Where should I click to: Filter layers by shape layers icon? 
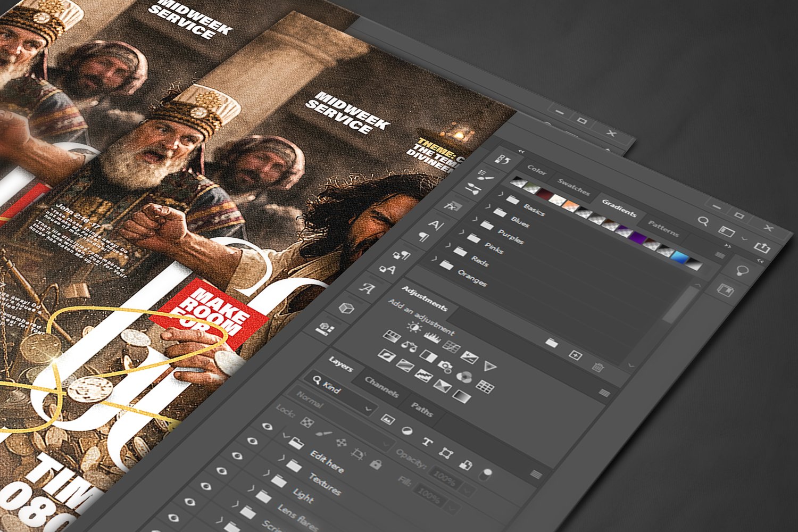tap(446, 453)
